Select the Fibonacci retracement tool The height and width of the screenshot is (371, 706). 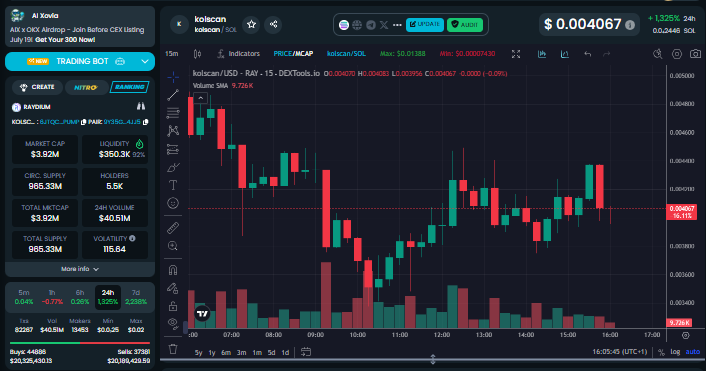pyautogui.click(x=173, y=113)
